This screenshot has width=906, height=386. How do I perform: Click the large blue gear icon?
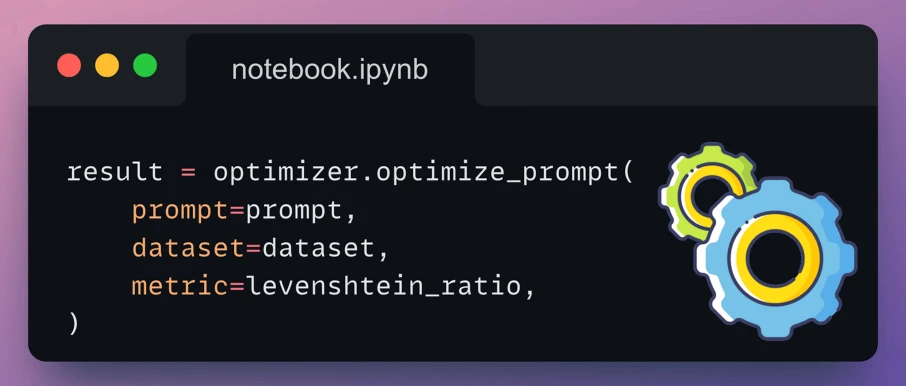tap(775, 258)
